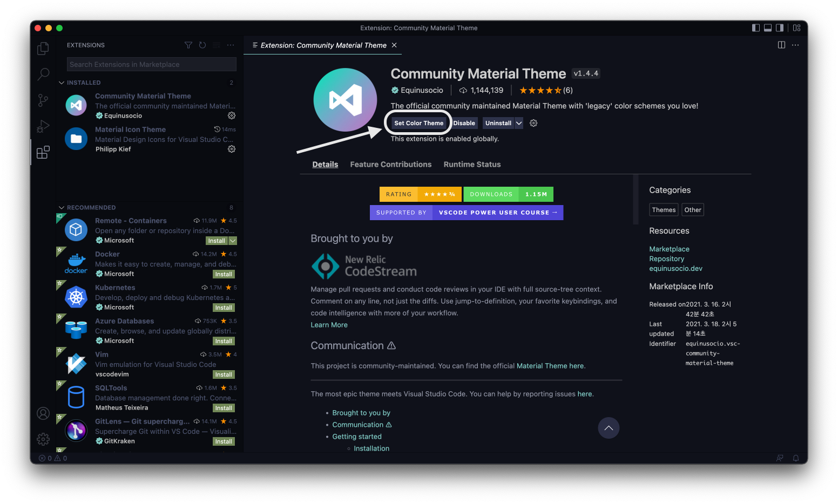Show errors and warnings in status bar
This screenshot has width=838, height=504.
(x=53, y=458)
